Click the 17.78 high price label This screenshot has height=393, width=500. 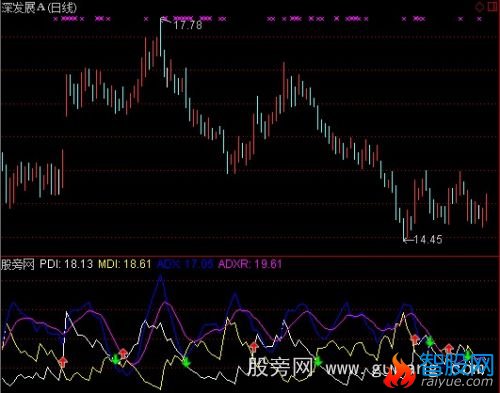coord(188,25)
